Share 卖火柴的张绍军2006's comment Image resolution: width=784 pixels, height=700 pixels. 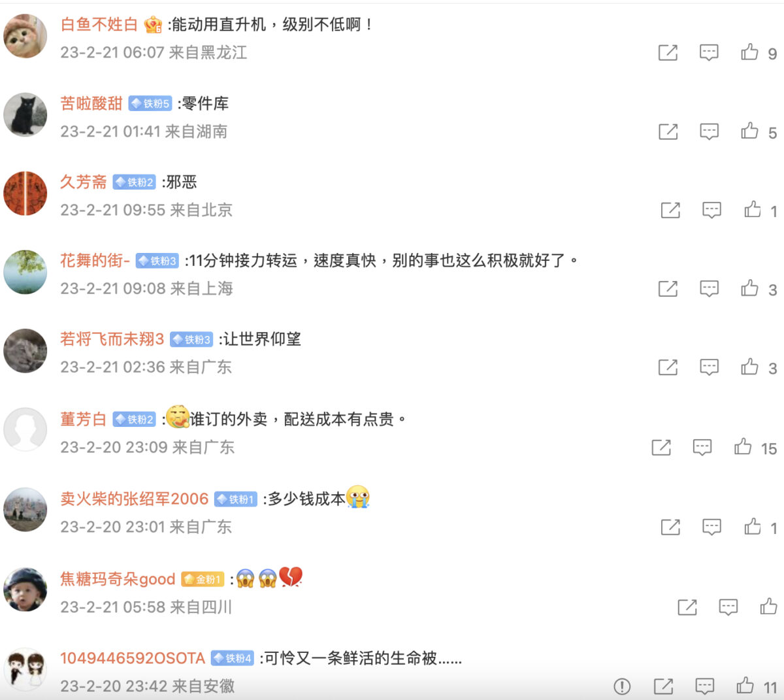(670, 527)
